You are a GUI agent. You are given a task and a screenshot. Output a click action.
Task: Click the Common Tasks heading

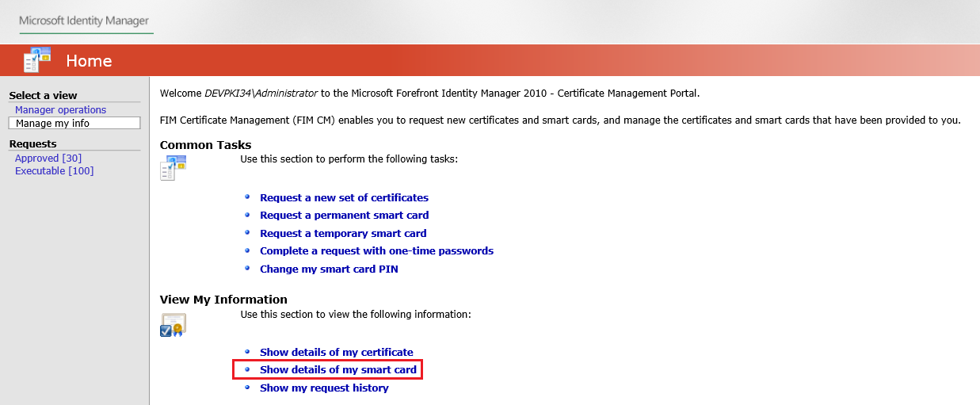tap(205, 145)
